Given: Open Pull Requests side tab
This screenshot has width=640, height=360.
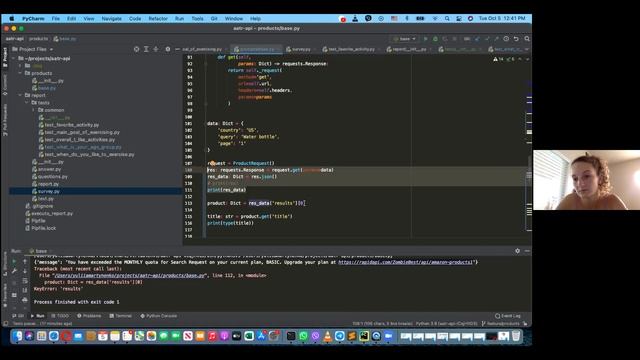Looking at the screenshot, I should click(5, 120).
